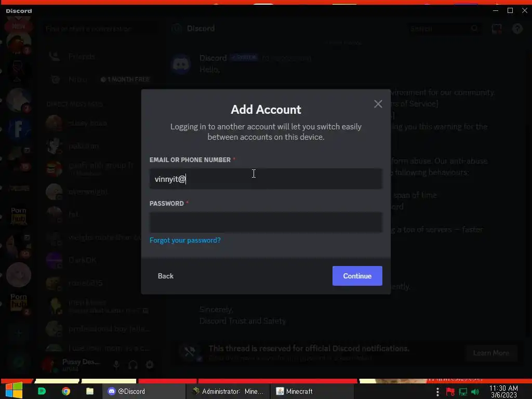The width and height of the screenshot is (532, 399).
Task: Open the Discord inbox icon in header
Action: 497,29
